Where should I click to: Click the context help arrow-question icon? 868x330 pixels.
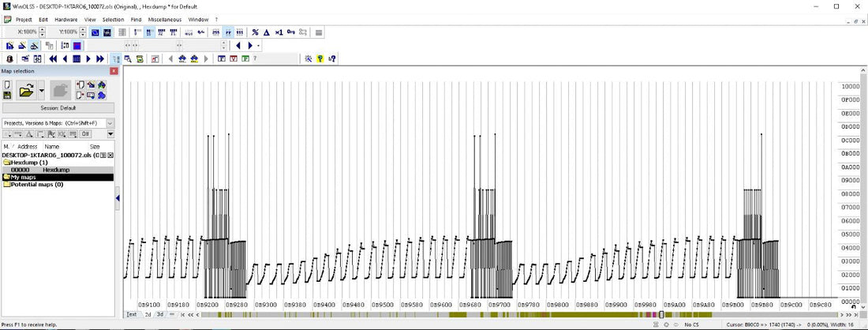pos(332,58)
